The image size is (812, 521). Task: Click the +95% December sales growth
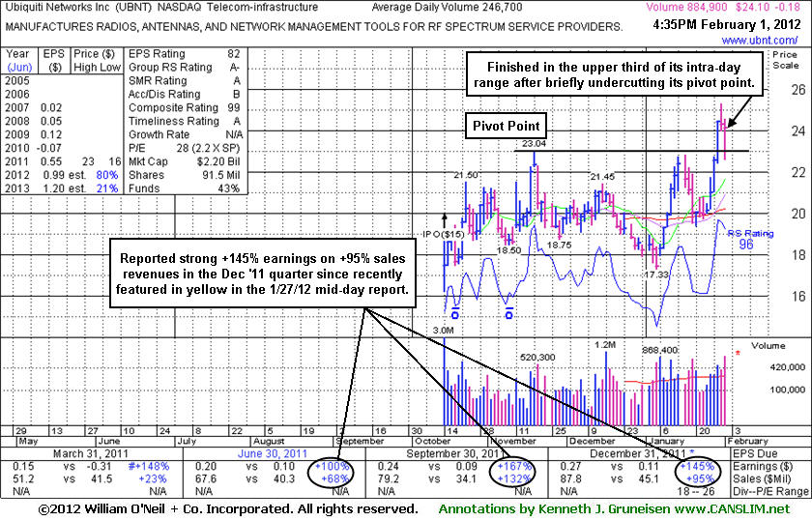[700, 479]
